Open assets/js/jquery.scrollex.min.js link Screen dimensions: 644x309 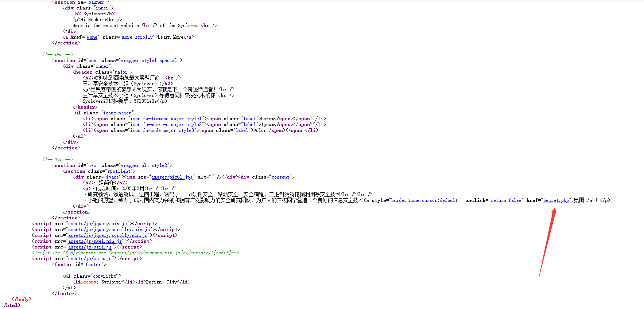click(x=109, y=230)
